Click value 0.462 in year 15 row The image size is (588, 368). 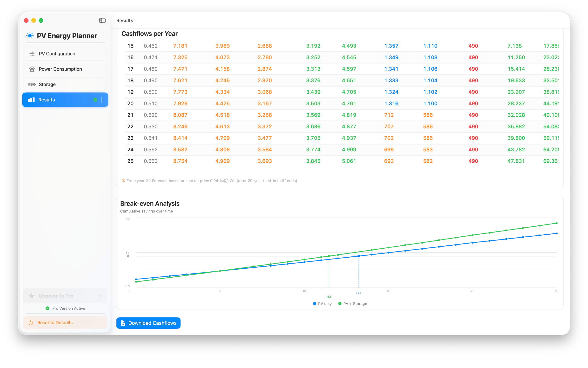[151, 46]
